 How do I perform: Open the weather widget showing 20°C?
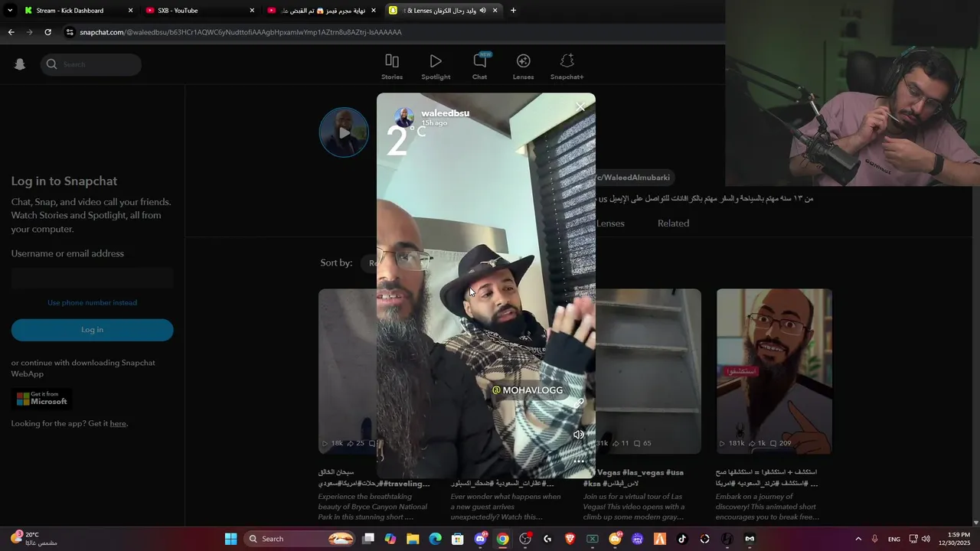click(x=34, y=539)
